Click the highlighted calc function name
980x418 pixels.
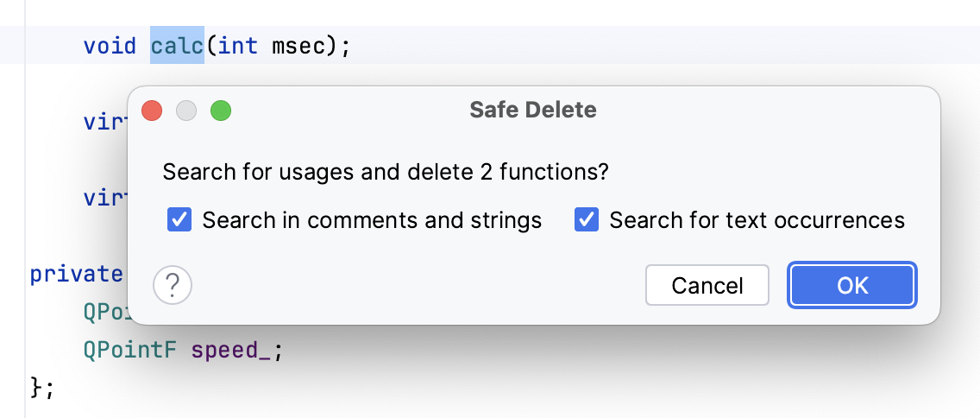[177, 46]
